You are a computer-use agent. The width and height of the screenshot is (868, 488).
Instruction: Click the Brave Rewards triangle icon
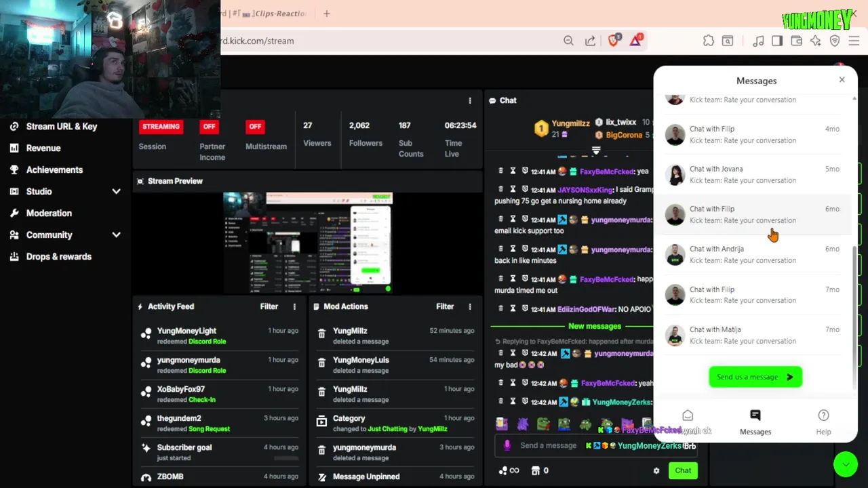[635, 41]
